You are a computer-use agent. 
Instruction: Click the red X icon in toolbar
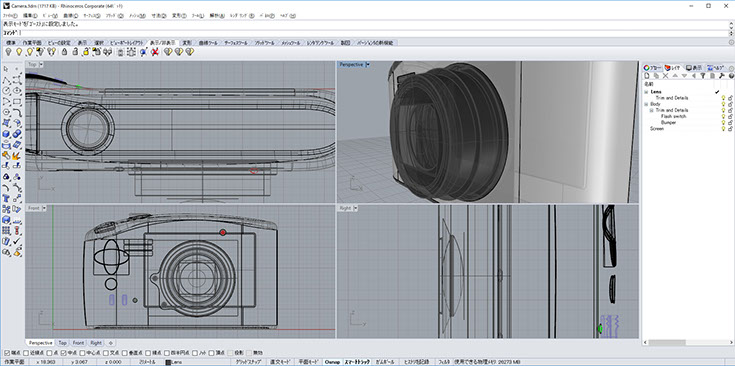click(x=154, y=52)
